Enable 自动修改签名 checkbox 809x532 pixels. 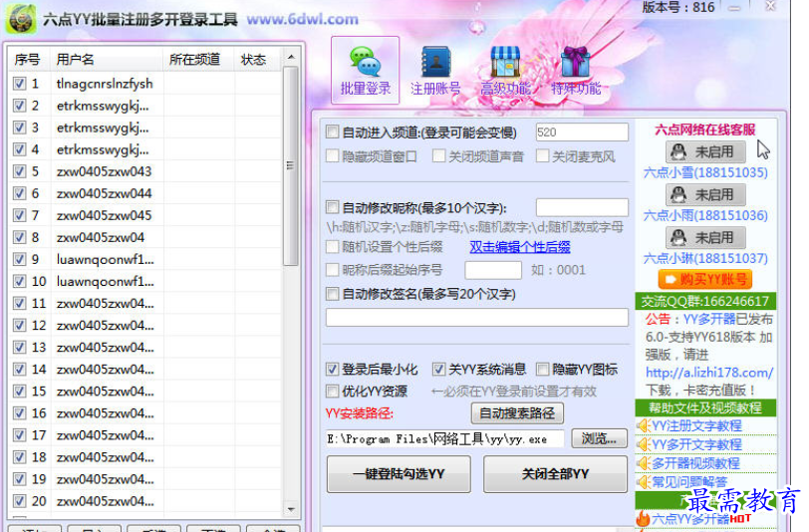(x=333, y=294)
